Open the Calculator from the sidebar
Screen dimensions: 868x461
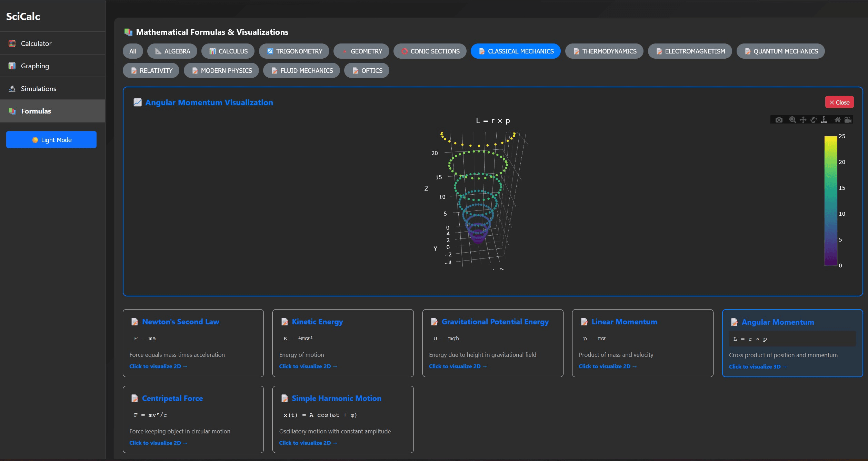click(36, 43)
